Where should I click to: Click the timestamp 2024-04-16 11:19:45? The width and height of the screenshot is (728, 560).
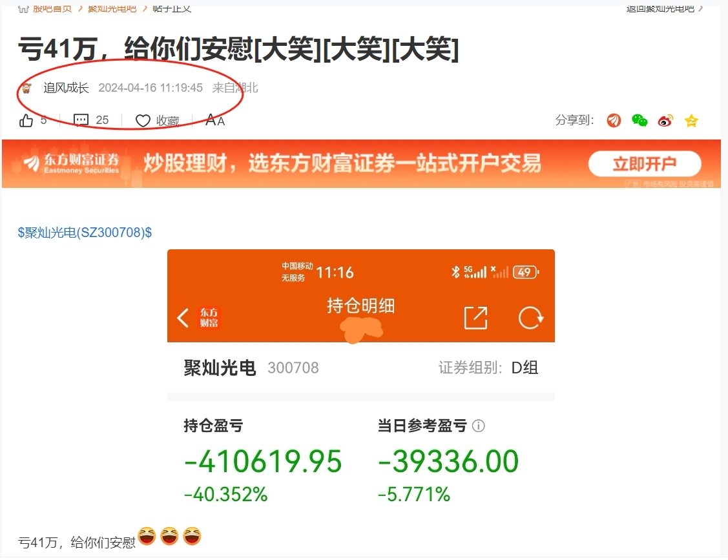pyautogui.click(x=151, y=88)
